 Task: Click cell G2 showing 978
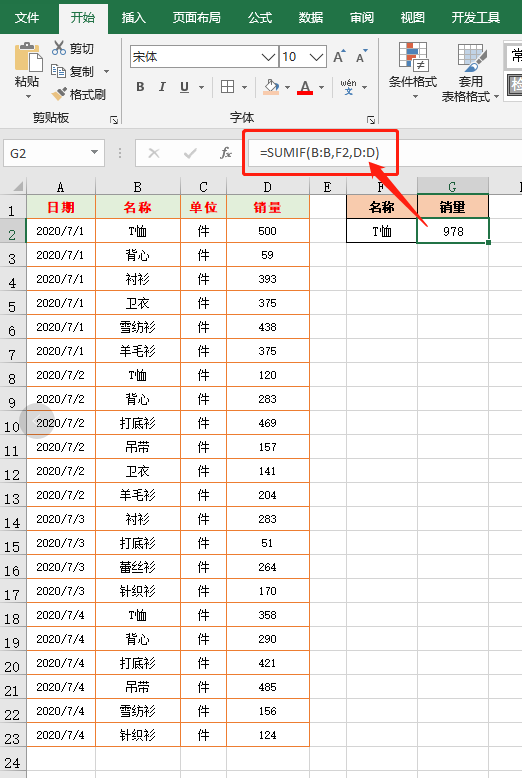[453, 231]
